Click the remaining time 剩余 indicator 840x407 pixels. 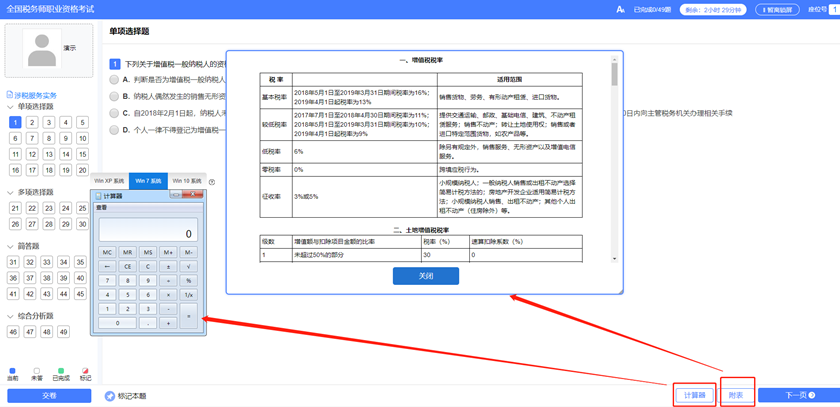(x=714, y=10)
